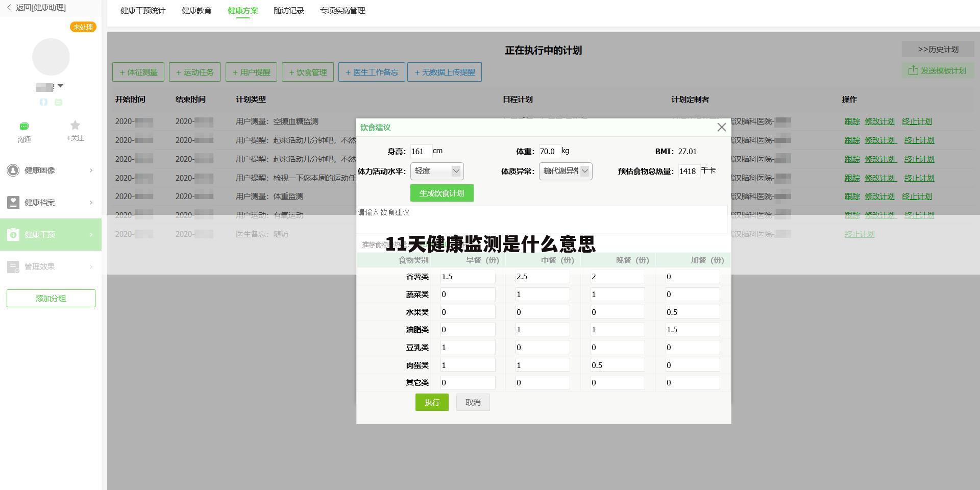980x490 pixels.
Task: Click 修改计划 in 空腹血糖监测 row
Action: click(879, 121)
